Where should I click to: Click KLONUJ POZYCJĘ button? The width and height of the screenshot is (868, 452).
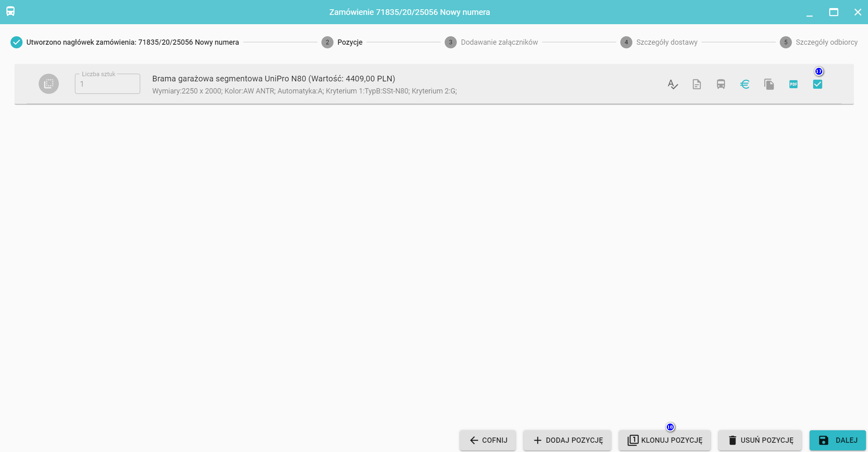665,440
